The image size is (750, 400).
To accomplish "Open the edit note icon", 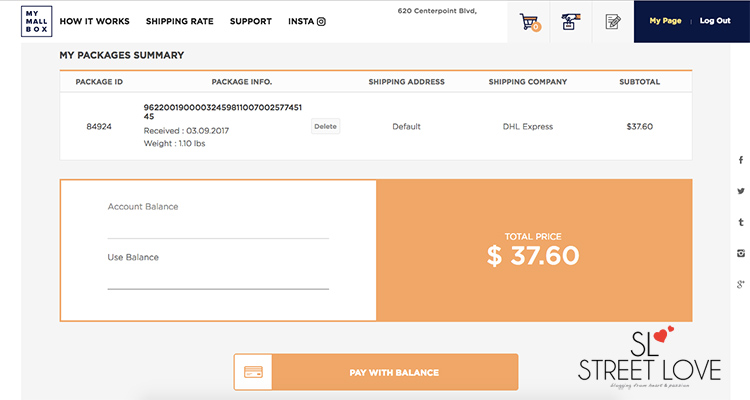I will [x=613, y=22].
